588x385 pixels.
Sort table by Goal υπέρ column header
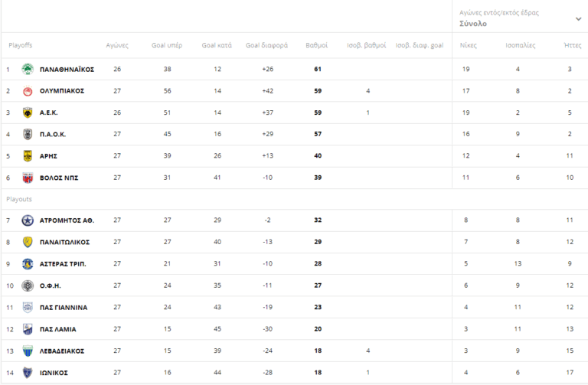coord(168,46)
